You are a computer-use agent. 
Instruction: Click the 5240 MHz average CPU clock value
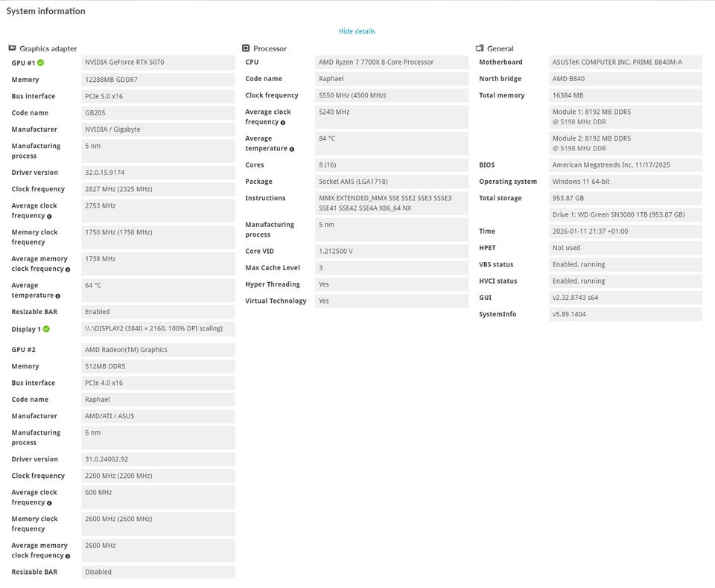click(x=392, y=117)
